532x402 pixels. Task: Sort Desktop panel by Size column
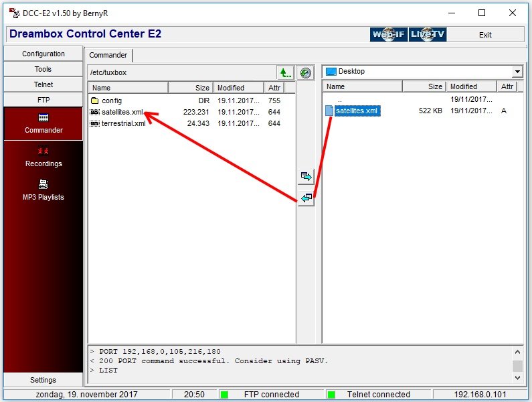click(x=424, y=86)
